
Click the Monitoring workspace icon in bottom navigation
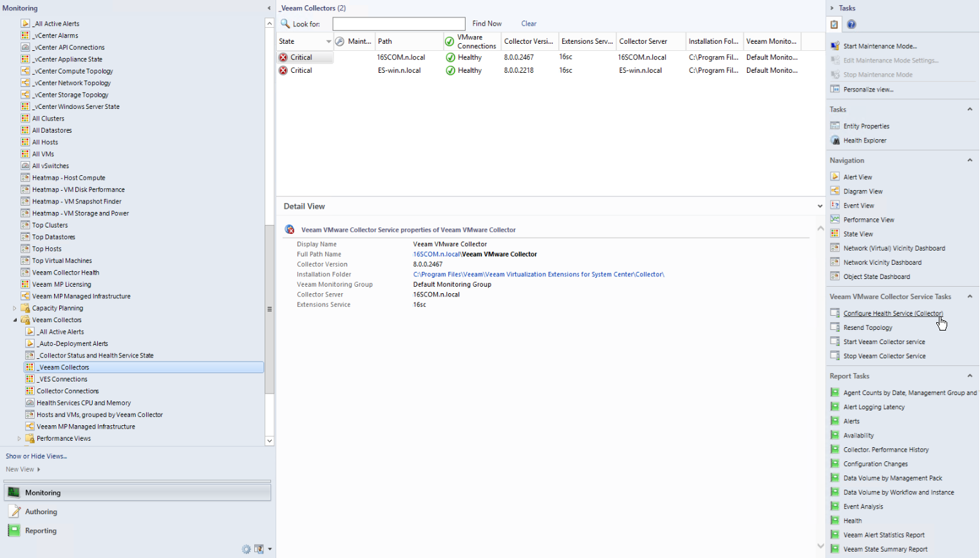(14, 492)
